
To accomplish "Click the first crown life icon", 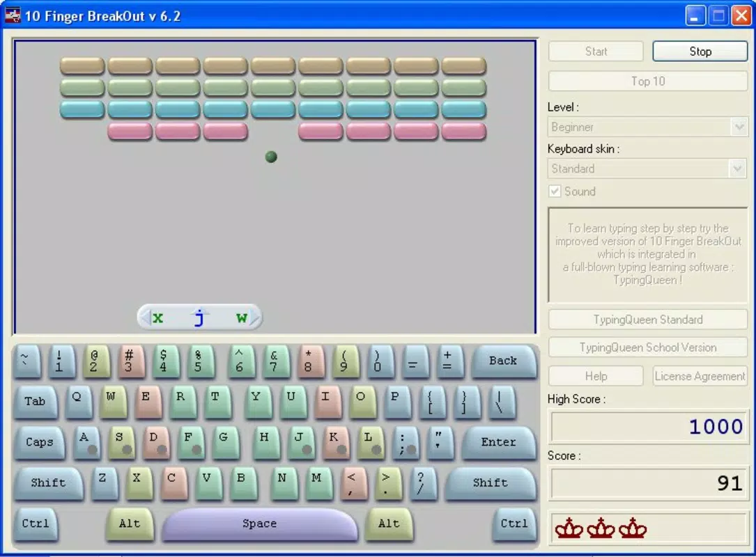I will click(x=569, y=528).
